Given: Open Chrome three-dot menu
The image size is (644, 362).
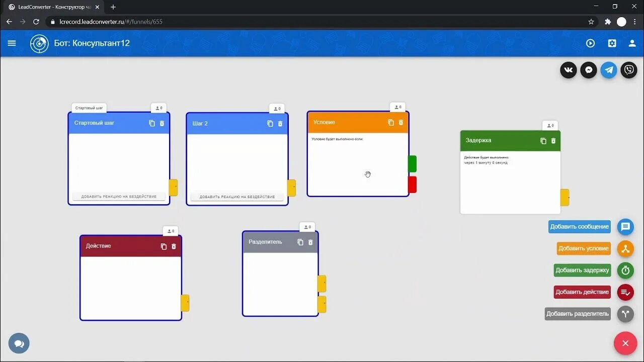Looking at the screenshot, I should click(x=634, y=22).
